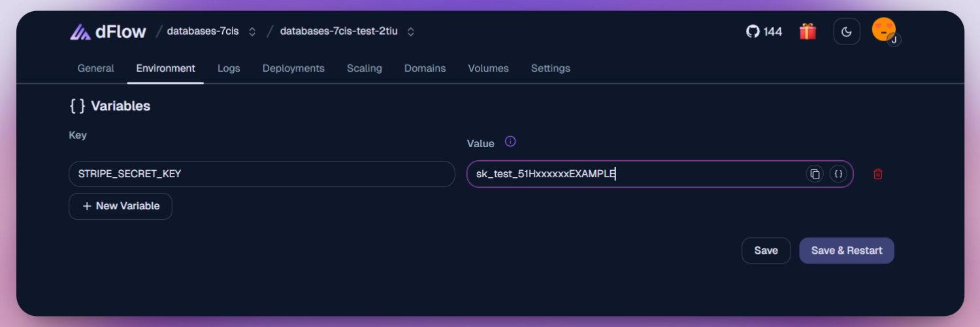This screenshot has width=980, height=327.
Task: Click the dFlow logo
Action: click(x=108, y=31)
